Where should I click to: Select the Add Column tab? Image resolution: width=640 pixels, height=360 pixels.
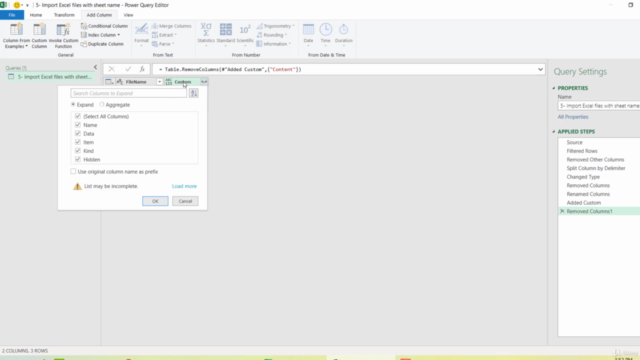click(x=99, y=15)
